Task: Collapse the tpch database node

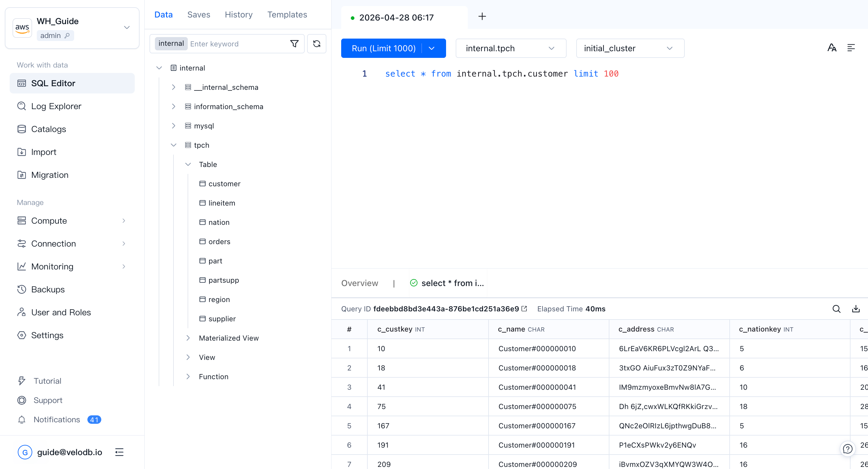Action: coord(174,145)
